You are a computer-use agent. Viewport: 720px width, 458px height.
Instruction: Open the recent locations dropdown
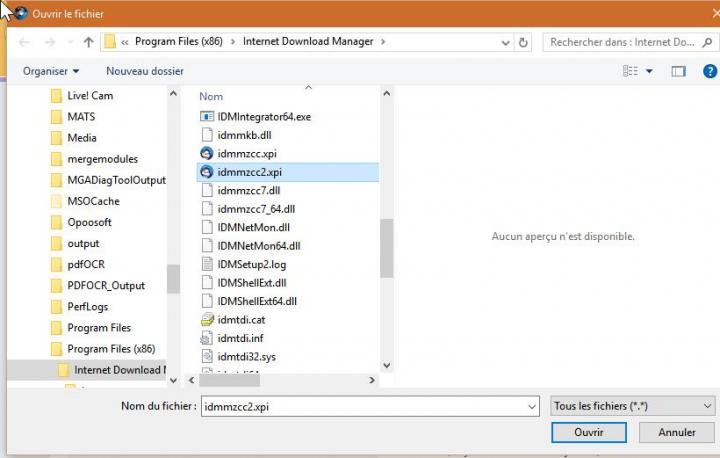pos(70,42)
